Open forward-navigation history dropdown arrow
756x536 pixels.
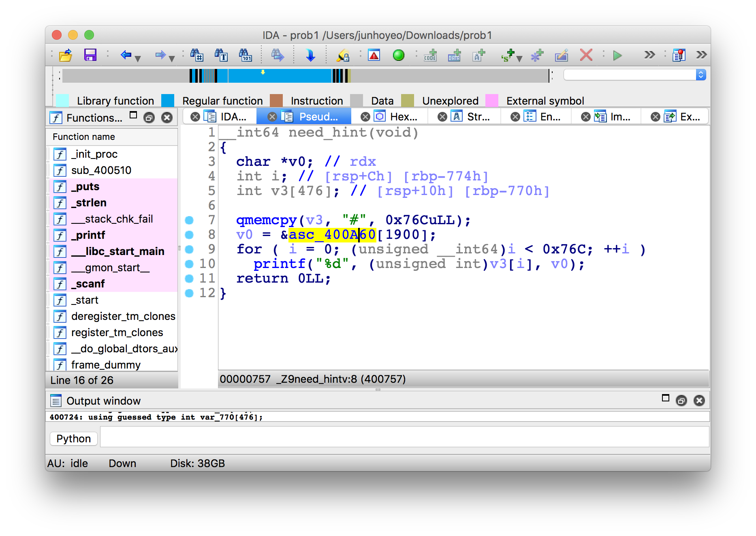click(172, 59)
